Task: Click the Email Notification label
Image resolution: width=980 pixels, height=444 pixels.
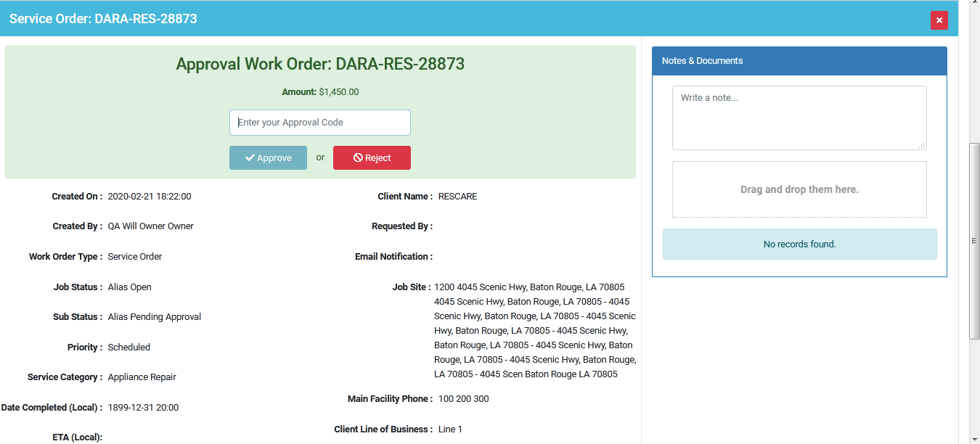Action: pyautogui.click(x=394, y=257)
